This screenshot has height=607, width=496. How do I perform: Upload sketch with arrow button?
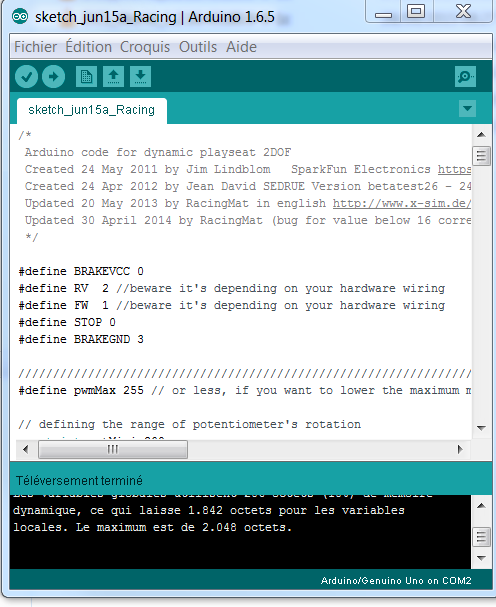53,77
